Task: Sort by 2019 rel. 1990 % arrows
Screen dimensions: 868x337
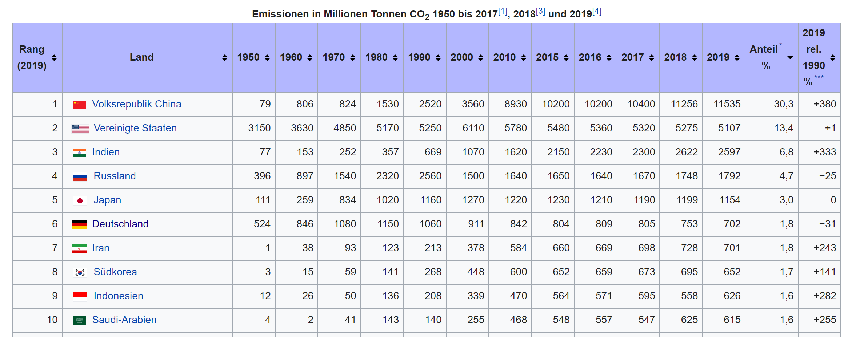Action: (x=833, y=58)
